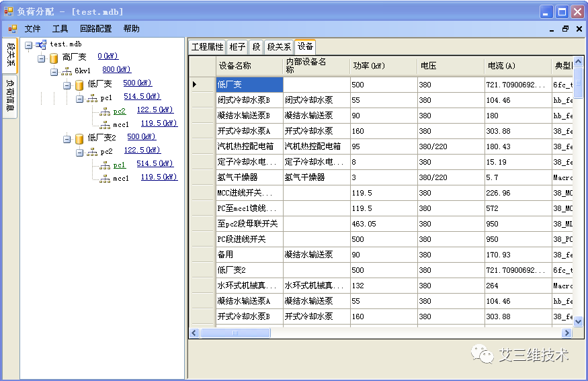Collapse the pc2 node under 低厂变2
Screen dimensions: 588x381
(79, 153)
